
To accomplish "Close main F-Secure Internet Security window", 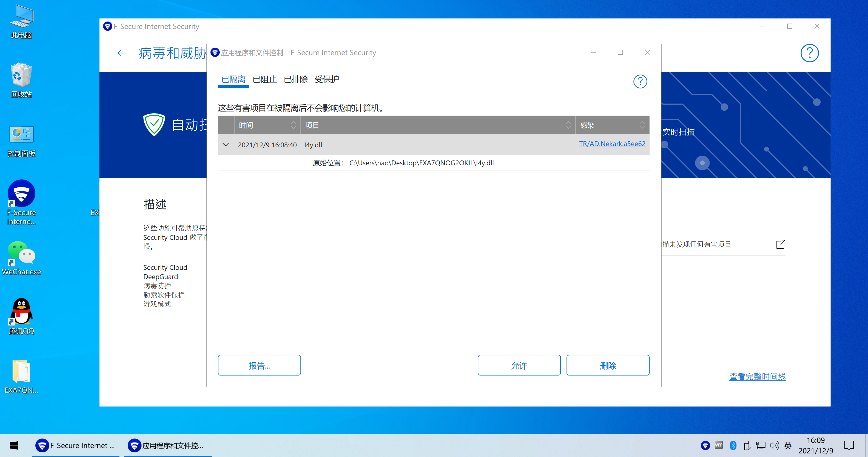I will [x=817, y=26].
